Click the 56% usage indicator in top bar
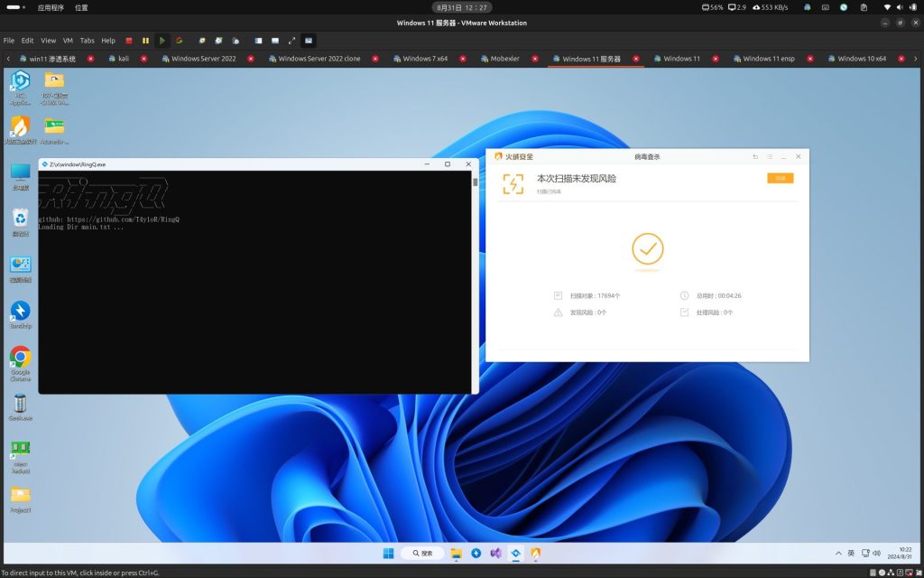Viewport: 924px width, 578px height. coord(713,7)
